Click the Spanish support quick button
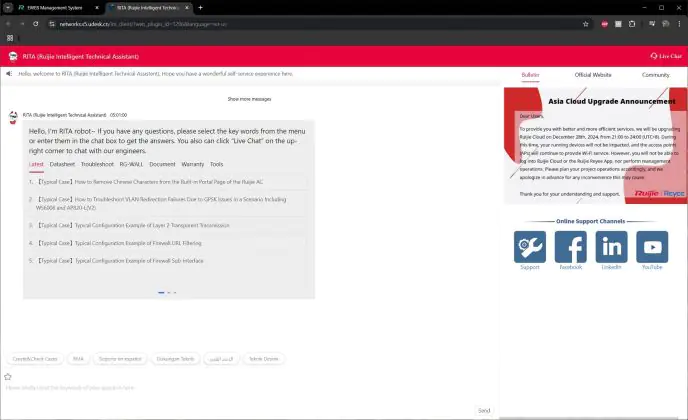The image size is (688, 420). click(x=120, y=359)
